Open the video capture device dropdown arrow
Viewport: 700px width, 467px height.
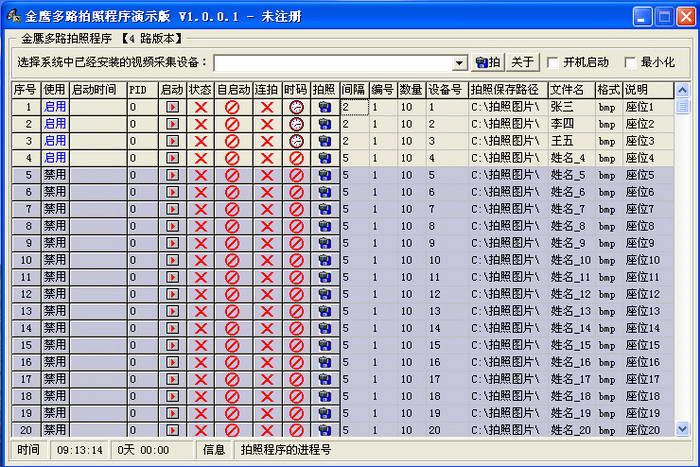click(x=459, y=63)
